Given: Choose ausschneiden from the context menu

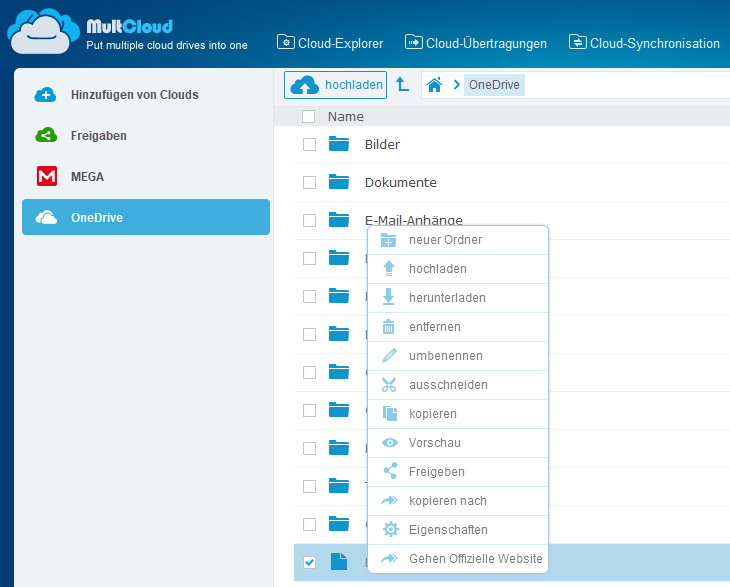Looking at the screenshot, I should click(458, 385).
